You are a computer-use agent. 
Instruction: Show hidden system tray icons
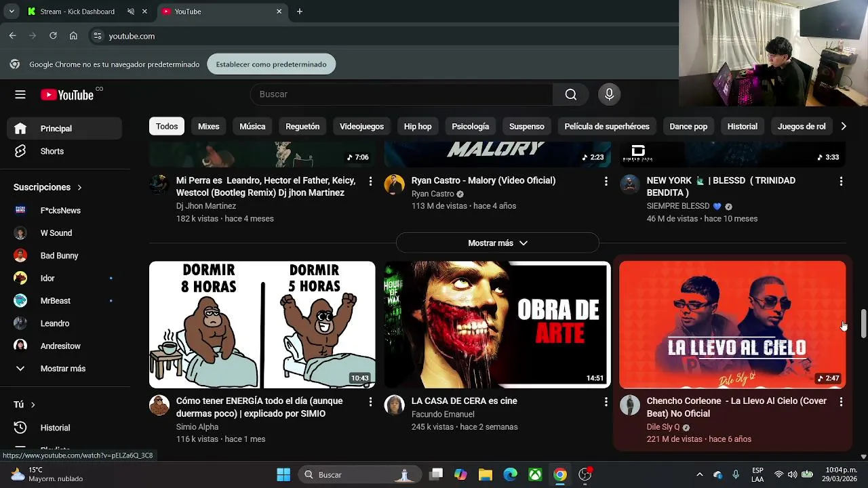click(x=699, y=474)
